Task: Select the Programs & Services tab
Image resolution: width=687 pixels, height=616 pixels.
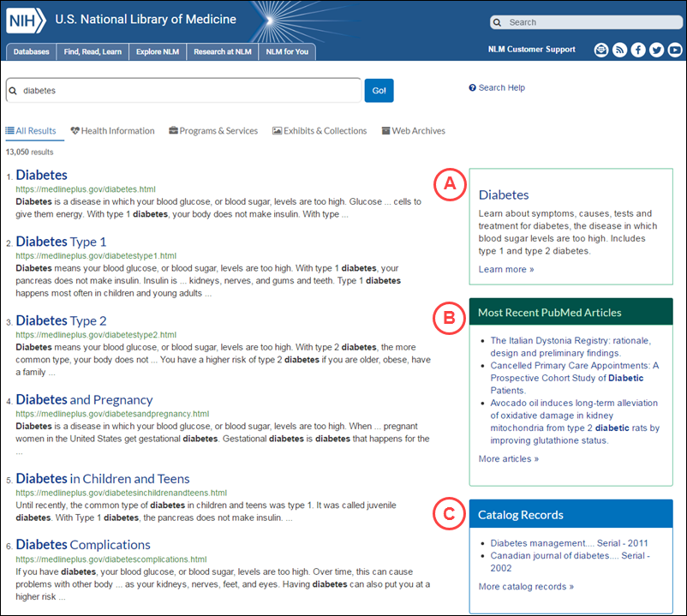Action: click(x=213, y=131)
